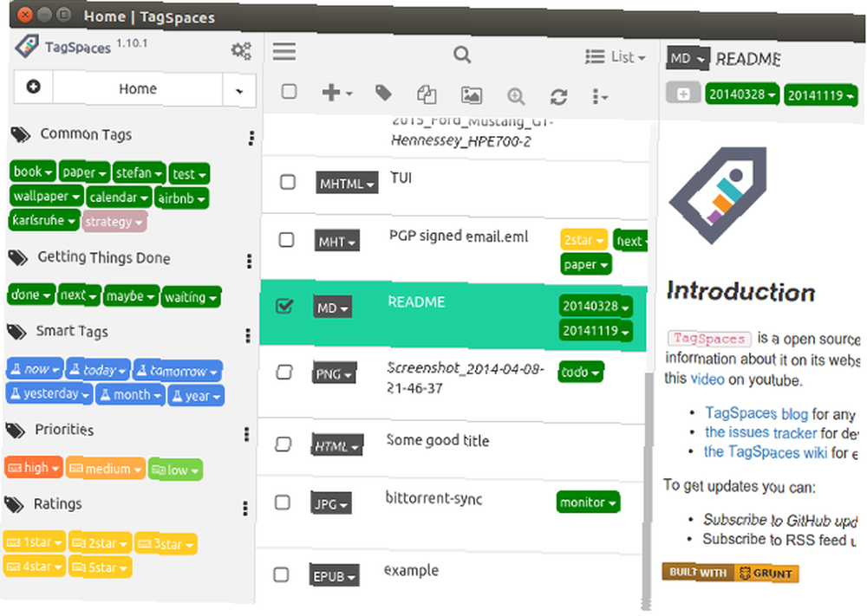Open the more options vertical dots in toolbar
867x616 pixels.
click(x=599, y=97)
